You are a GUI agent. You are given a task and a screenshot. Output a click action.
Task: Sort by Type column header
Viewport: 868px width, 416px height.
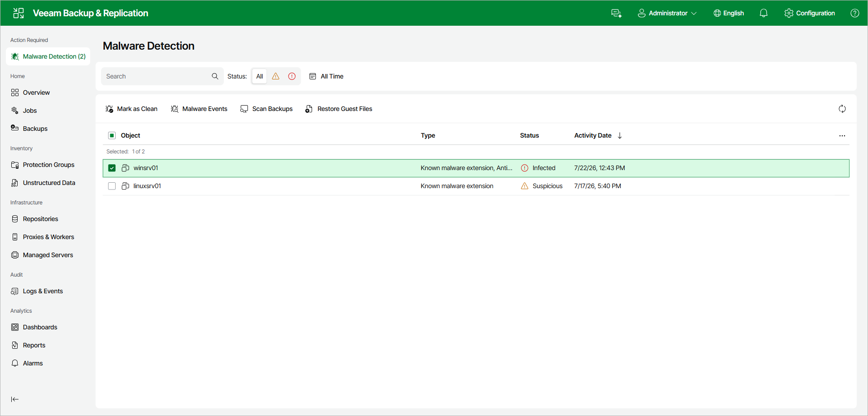(x=428, y=135)
